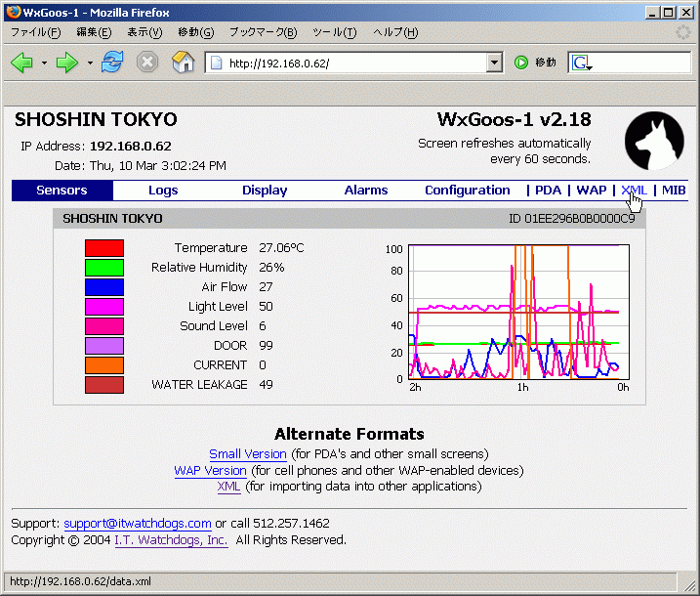Expand the address bar URL dropdown

tap(494, 63)
